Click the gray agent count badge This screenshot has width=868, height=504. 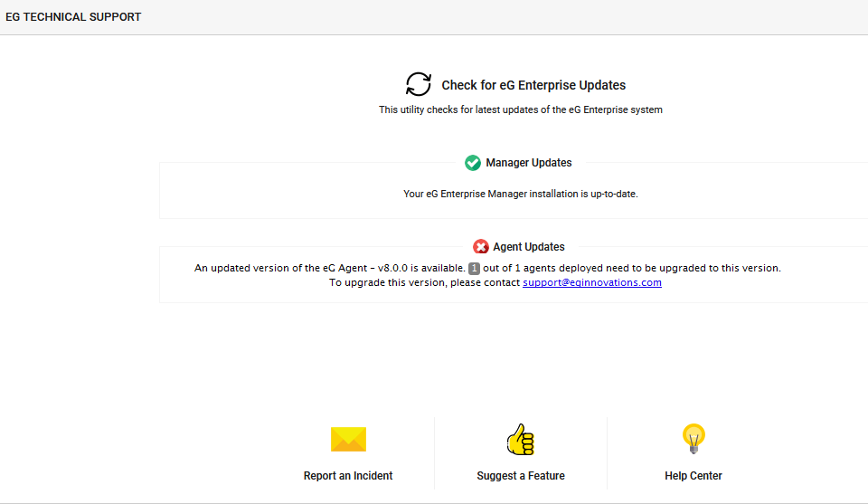(x=474, y=269)
